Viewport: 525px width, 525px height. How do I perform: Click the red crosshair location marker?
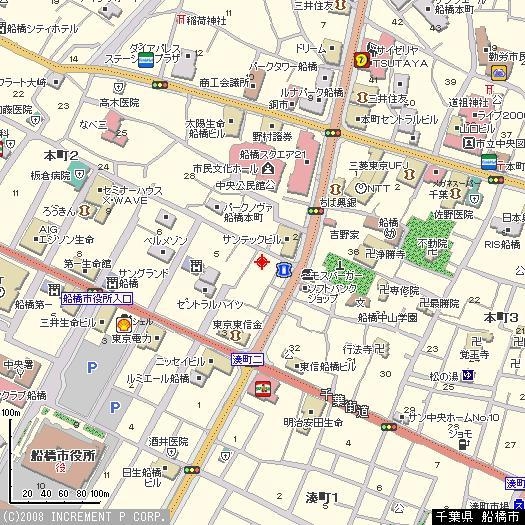point(262,261)
